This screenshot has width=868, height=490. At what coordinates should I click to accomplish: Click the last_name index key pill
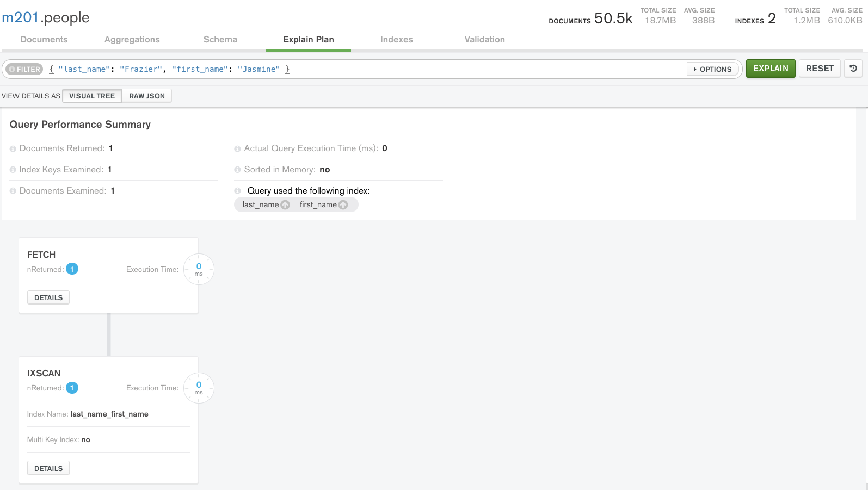pyautogui.click(x=266, y=205)
